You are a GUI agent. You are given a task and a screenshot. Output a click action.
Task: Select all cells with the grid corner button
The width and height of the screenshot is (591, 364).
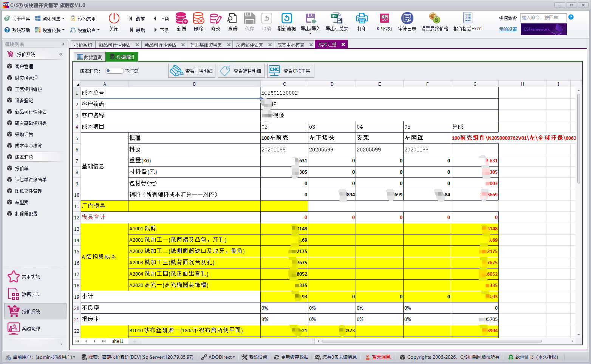pyautogui.click(x=77, y=84)
